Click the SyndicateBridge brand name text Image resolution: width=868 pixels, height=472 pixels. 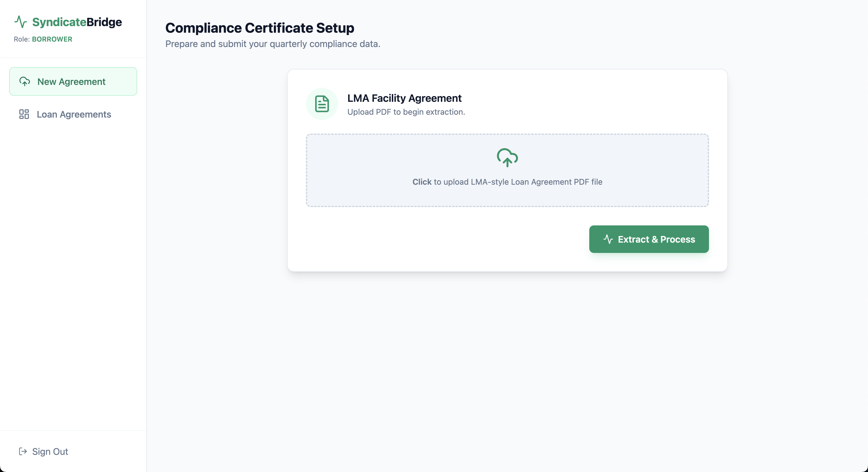coord(77,22)
